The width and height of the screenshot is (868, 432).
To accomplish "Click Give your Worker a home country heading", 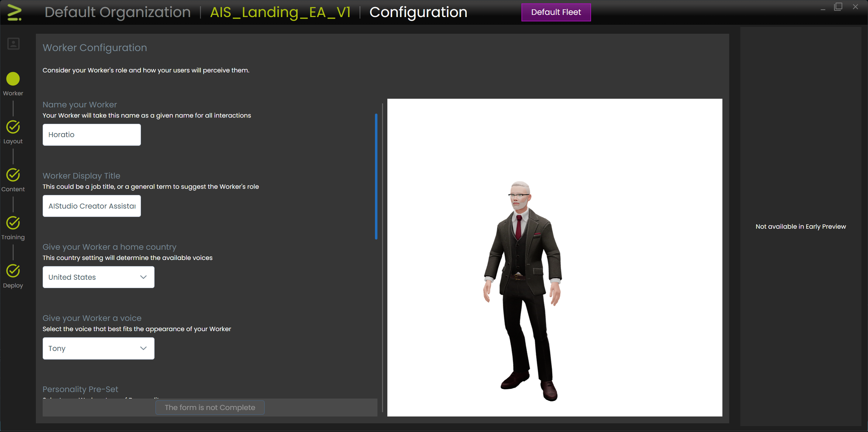I will 109,247.
